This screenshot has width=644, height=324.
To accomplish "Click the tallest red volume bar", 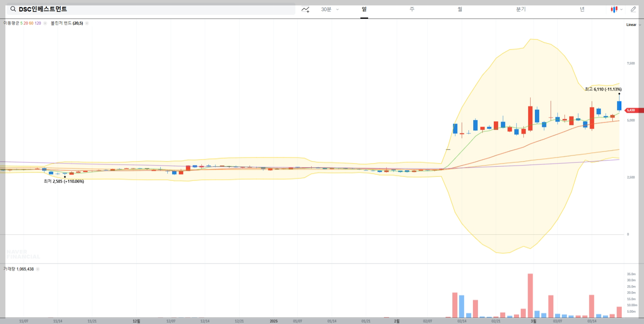I will [530, 296].
